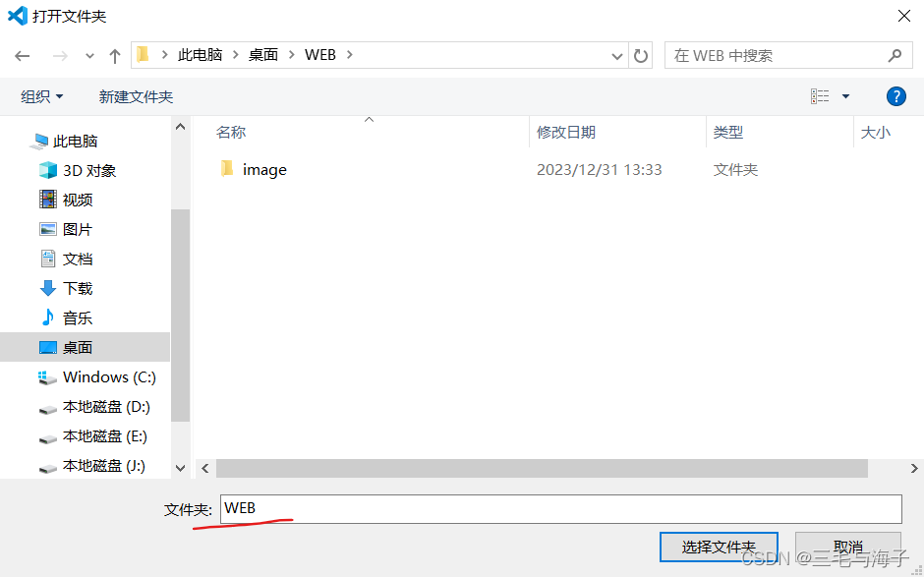Select 桌面 in the address breadcrumb
This screenshot has height=577, width=924.
click(x=263, y=55)
